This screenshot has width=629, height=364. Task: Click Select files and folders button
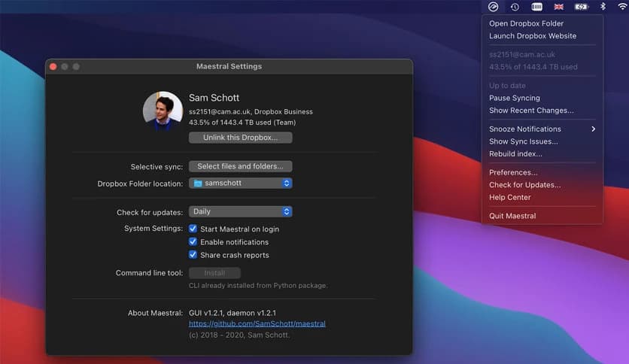click(x=240, y=166)
